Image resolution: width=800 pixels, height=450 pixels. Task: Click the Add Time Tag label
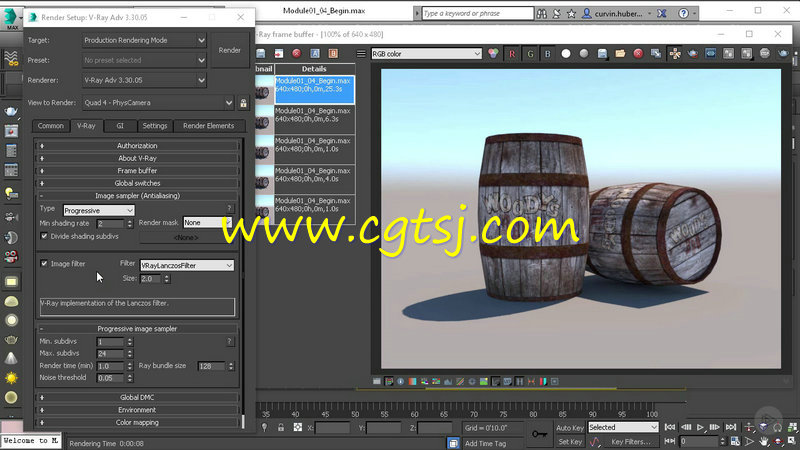tap(485, 443)
